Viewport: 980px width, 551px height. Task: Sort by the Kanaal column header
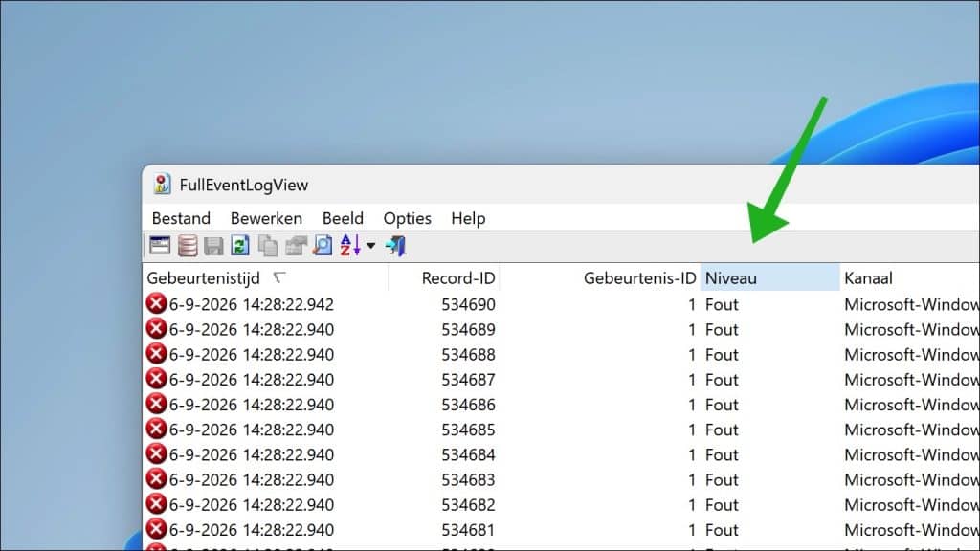point(909,278)
